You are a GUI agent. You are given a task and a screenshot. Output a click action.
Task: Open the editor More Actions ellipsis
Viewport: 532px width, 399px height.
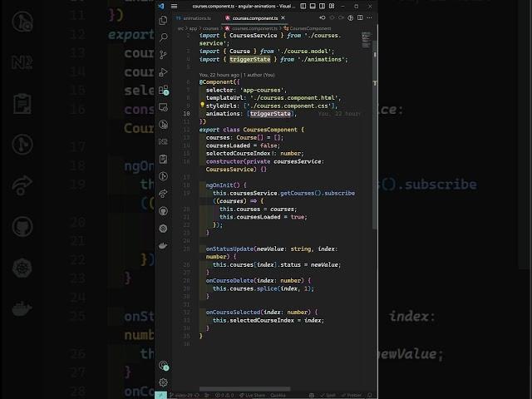[x=369, y=17]
